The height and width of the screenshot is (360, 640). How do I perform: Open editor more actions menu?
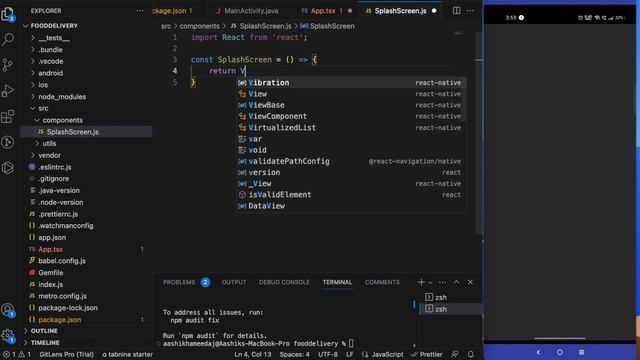(470, 11)
